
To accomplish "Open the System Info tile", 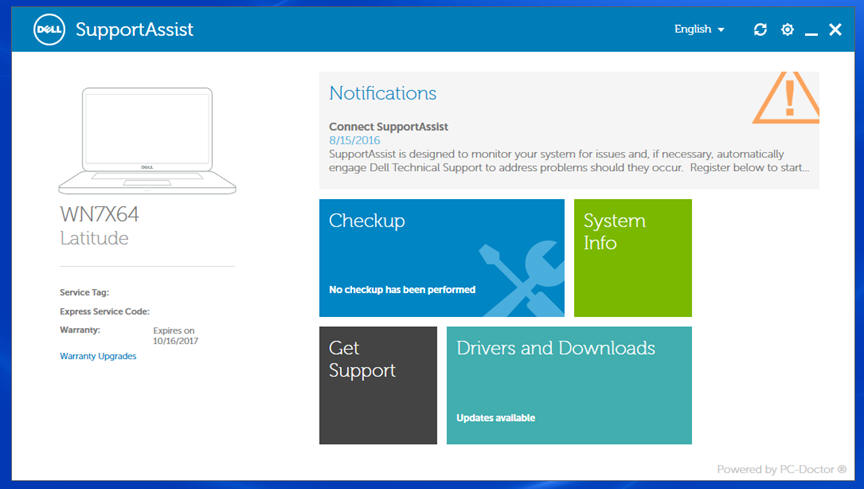I will 633,258.
